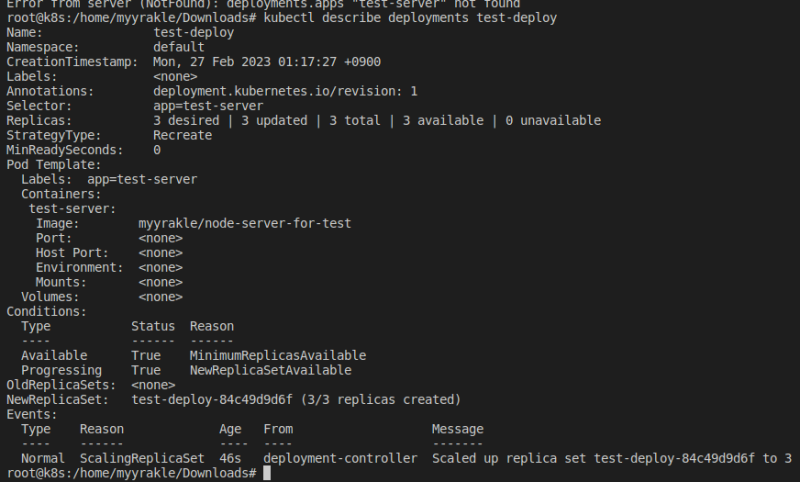Image resolution: width=800 pixels, height=482 pixels.
Task: Click the MinReadySeconds value '0'
Action: point(157,150)
